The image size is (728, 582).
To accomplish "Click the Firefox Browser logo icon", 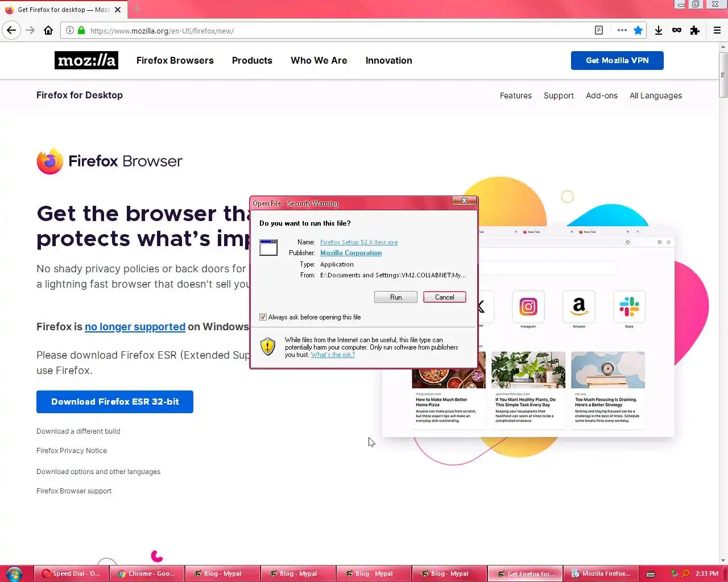I will coord(50,161).
